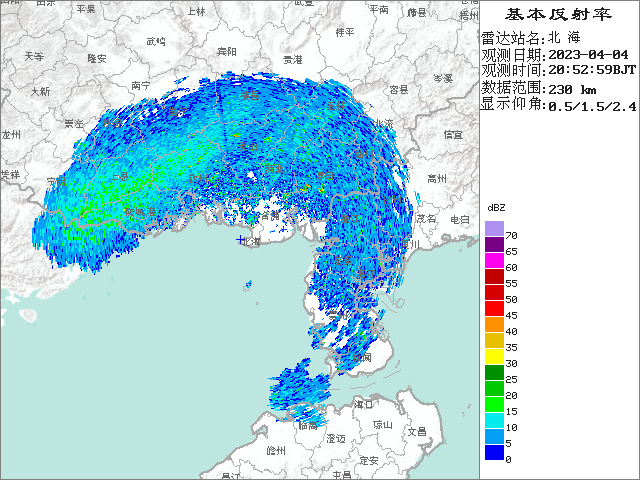Click the 平果 map label

[x=86, y=9]
